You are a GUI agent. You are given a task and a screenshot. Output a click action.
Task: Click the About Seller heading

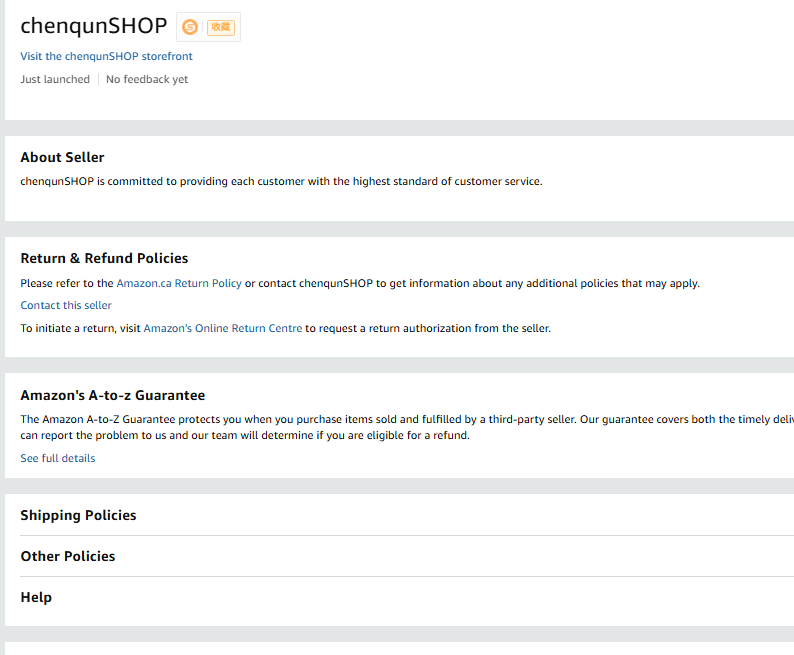pos(62,157)
